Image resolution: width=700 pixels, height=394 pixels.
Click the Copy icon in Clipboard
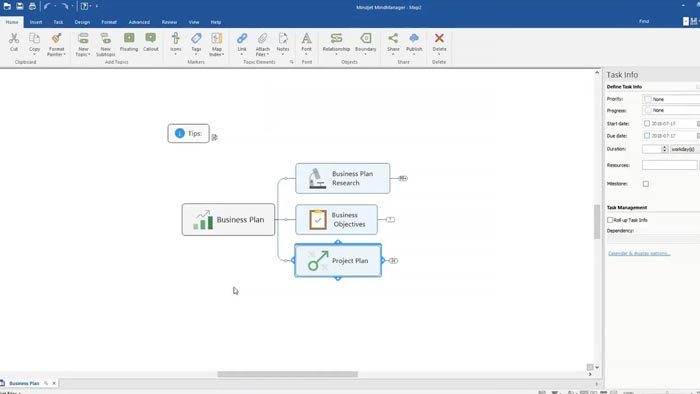pos(34,39)
